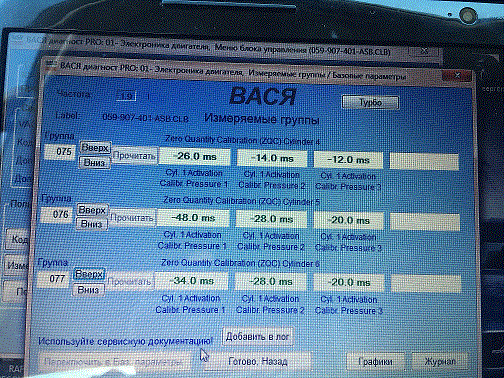Click Прочитать for group 075
The width and height of the screenshot is (504, 378).
point(134,156)
